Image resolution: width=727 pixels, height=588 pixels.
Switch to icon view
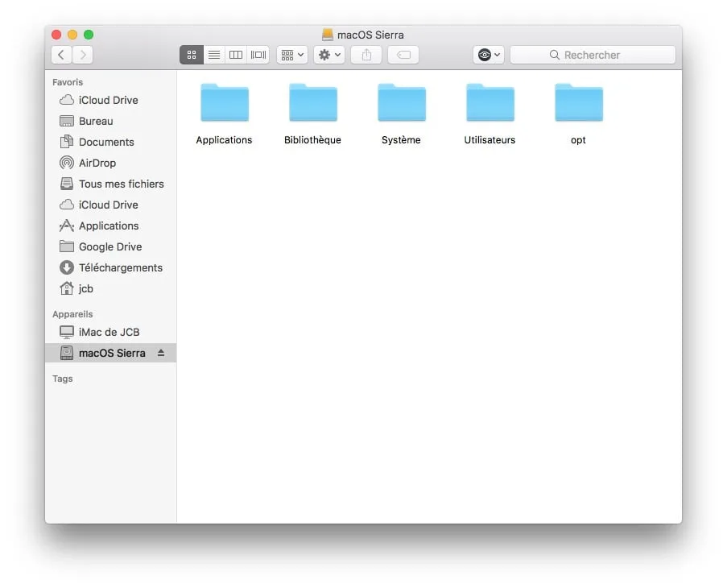click(x=192, y=55)
